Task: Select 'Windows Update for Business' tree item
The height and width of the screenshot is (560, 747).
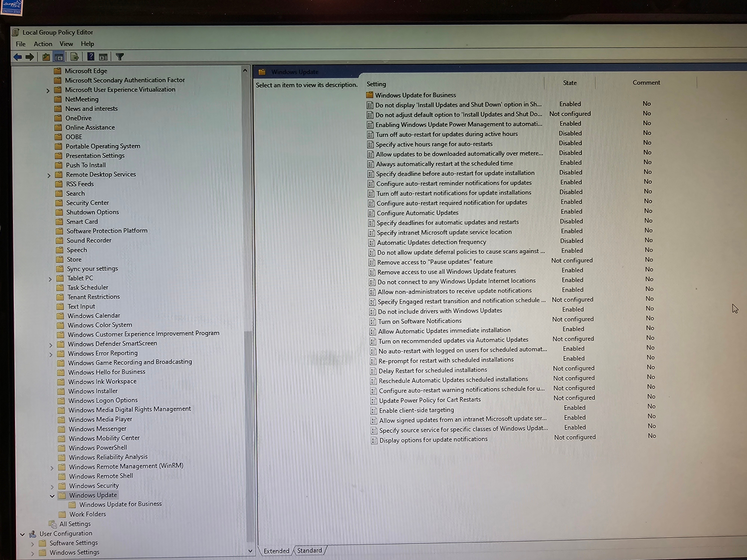Action: point(121,504)
